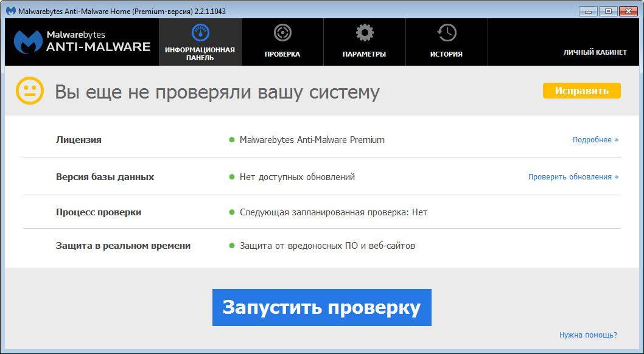Click the Settings gear icon
The image size is (644, 354).
(364, 32)
